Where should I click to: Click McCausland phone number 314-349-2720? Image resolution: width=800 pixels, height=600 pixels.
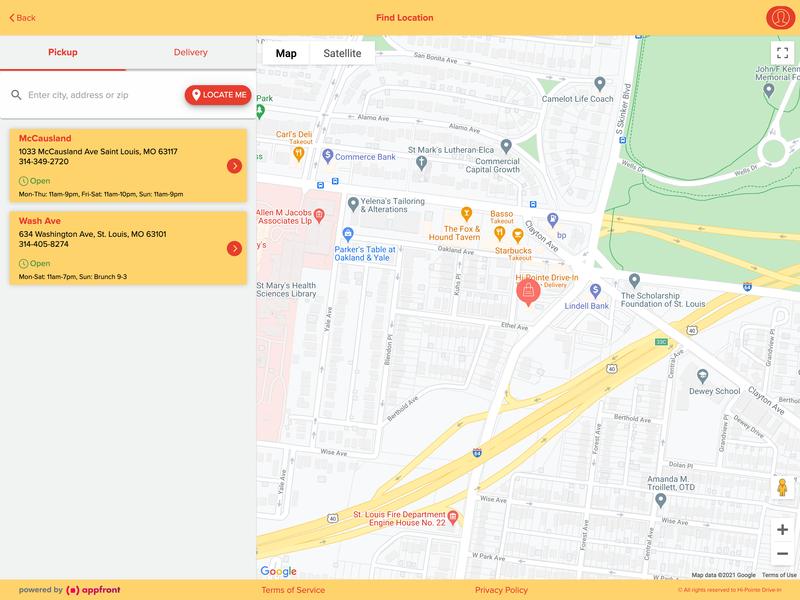click(43, 162)
